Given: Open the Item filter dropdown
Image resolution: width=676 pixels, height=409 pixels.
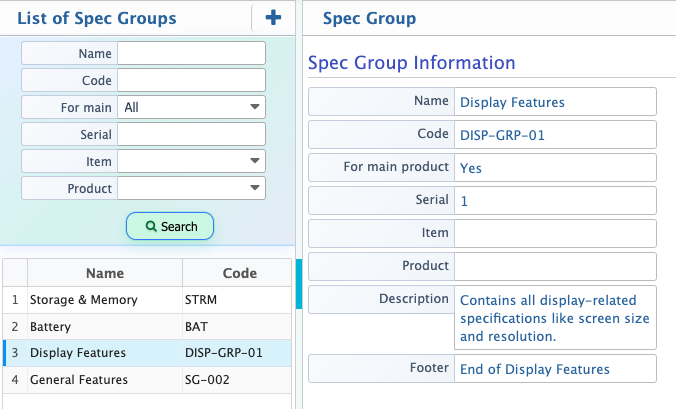Looking at the screenshot, I should pos(191,161).
